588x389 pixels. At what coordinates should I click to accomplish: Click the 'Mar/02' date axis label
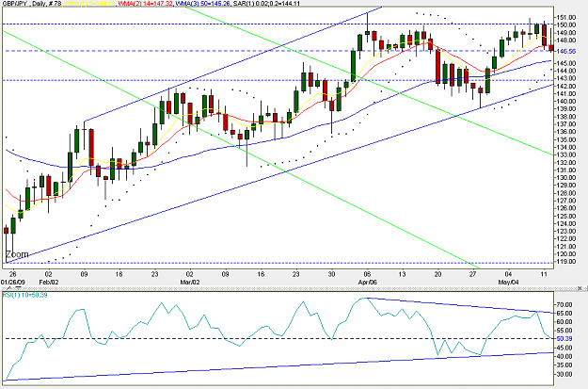[190, 282]
